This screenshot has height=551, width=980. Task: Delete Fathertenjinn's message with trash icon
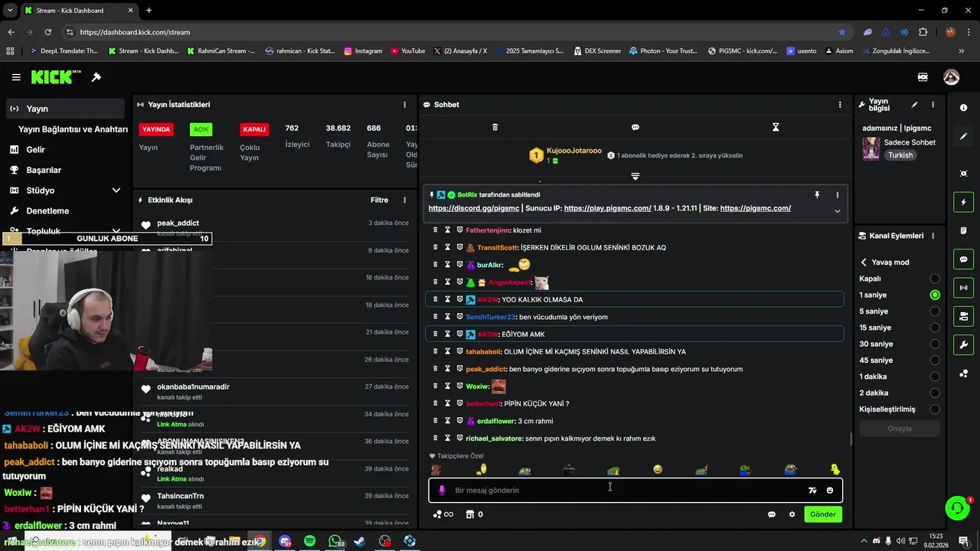pyautogui.click(x=436, y=230)
